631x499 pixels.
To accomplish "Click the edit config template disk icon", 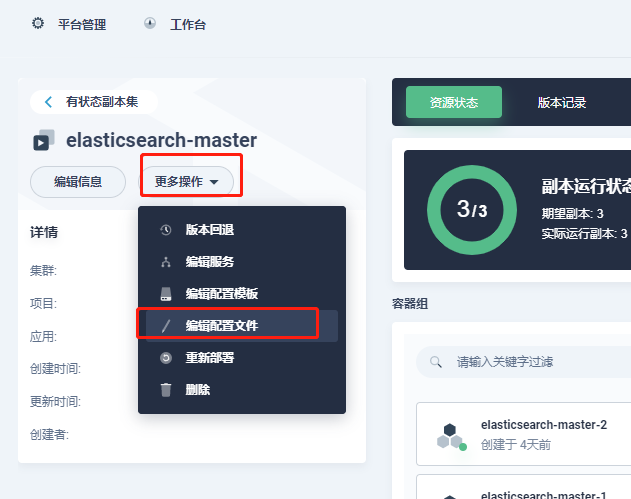I will coord(166,294).
